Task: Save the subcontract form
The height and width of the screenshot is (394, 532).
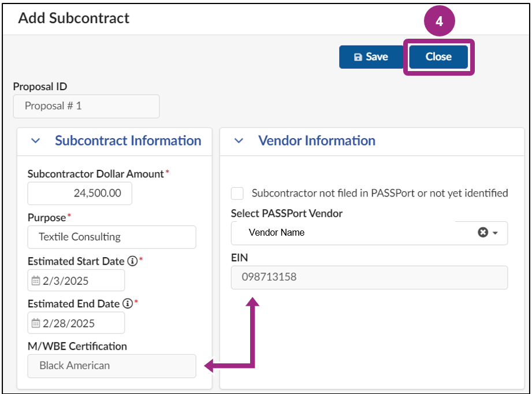Action: pos(370,57)
